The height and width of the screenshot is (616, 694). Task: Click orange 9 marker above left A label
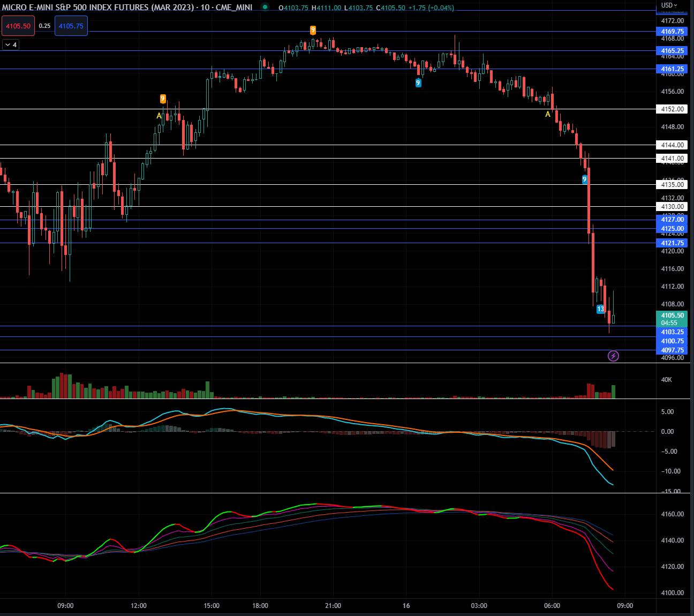tap(163, 99)
